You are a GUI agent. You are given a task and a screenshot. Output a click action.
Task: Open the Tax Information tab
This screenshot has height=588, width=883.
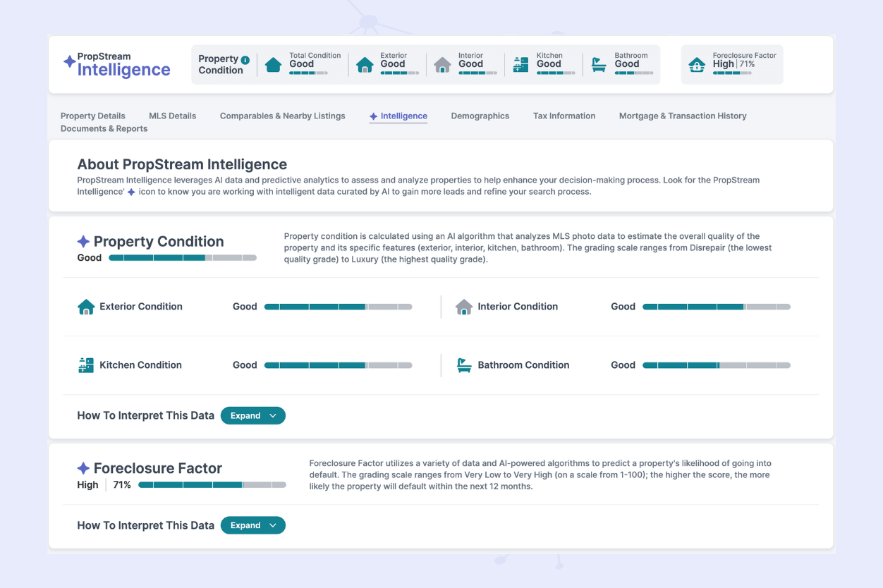(x=564, y=116)
